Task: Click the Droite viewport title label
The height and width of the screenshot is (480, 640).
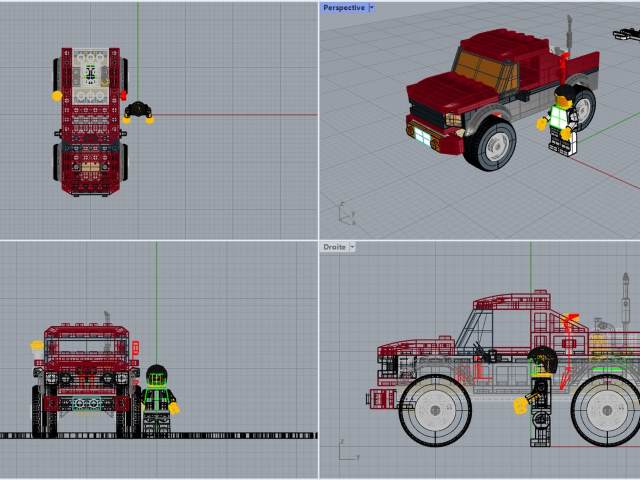Action: coord(334,247)
